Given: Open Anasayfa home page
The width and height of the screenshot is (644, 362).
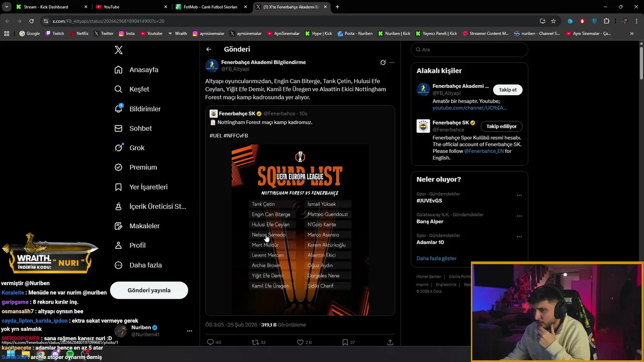Looking at the screenshot, I should click(x=136, y=70).
